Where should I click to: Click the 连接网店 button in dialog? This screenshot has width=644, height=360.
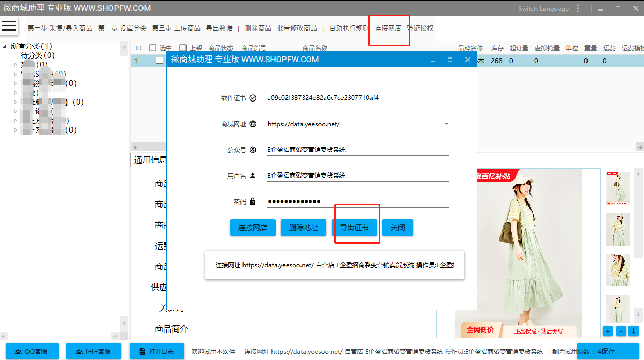pyautogui.click(x=253, y=227)
